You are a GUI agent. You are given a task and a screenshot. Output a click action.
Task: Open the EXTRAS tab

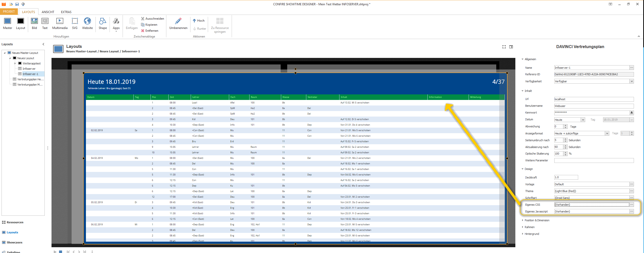click(66, 12)
